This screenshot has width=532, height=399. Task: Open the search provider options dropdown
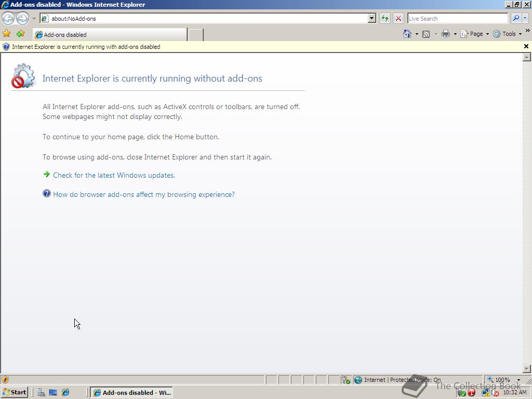pyautogui.click(x=525, y=18)
